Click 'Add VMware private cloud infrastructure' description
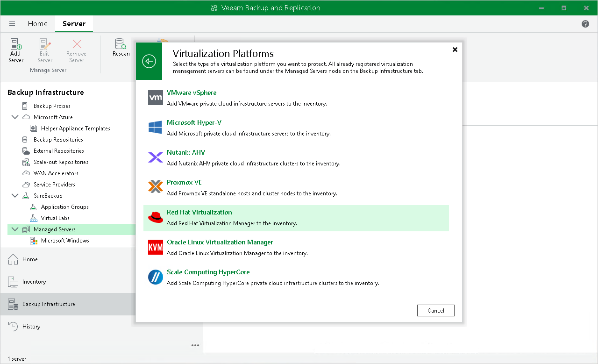The width and height of the screenshot is (598, 364). click(247, 104)
